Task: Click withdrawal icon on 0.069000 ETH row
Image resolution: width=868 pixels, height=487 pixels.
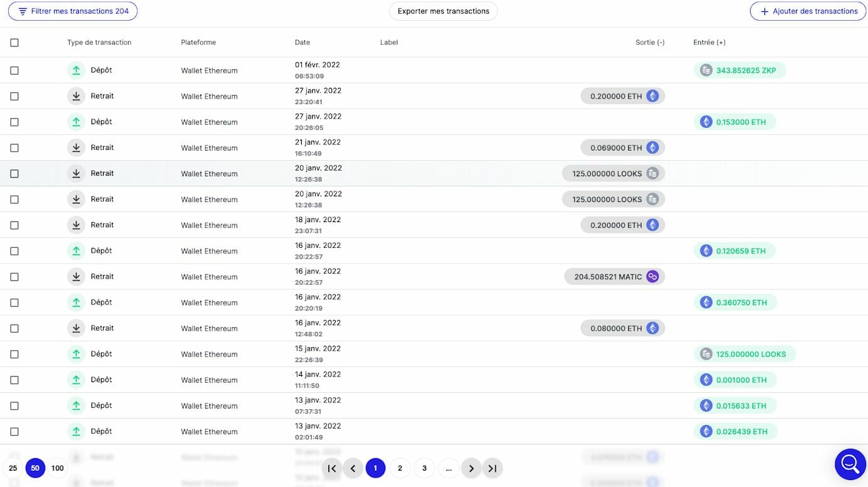Action: [x=76, y=147]
